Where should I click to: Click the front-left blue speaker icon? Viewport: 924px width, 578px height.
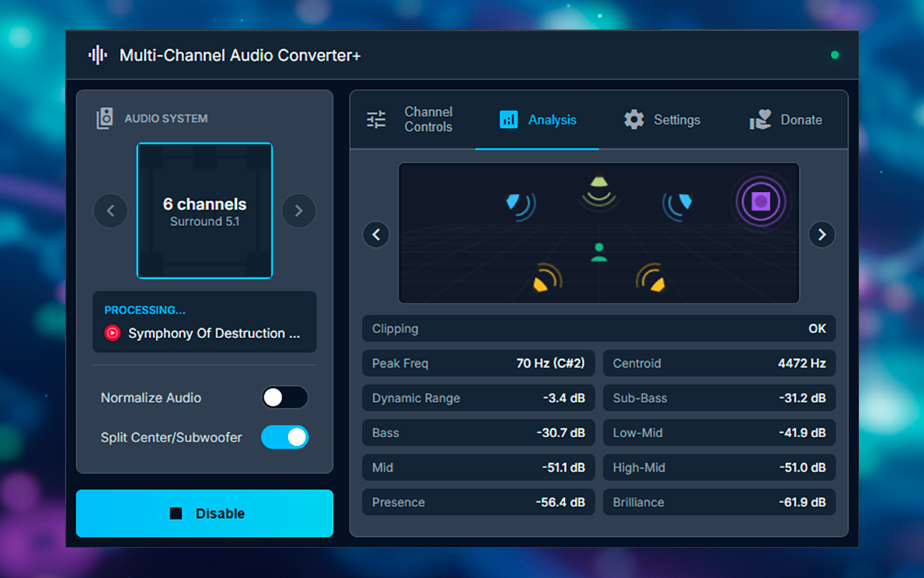(x=520, y=204)
